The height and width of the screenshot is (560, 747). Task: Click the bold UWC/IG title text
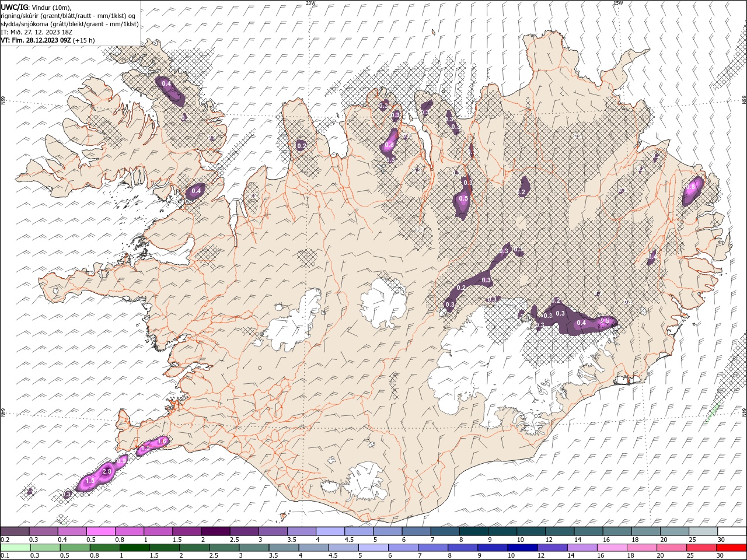pos(15,7)
